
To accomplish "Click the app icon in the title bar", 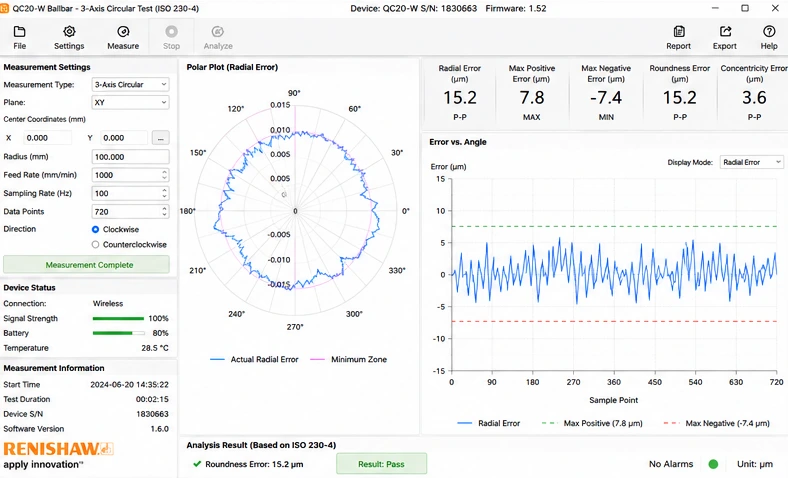I will pyautogui.click(x=4, y=9).
